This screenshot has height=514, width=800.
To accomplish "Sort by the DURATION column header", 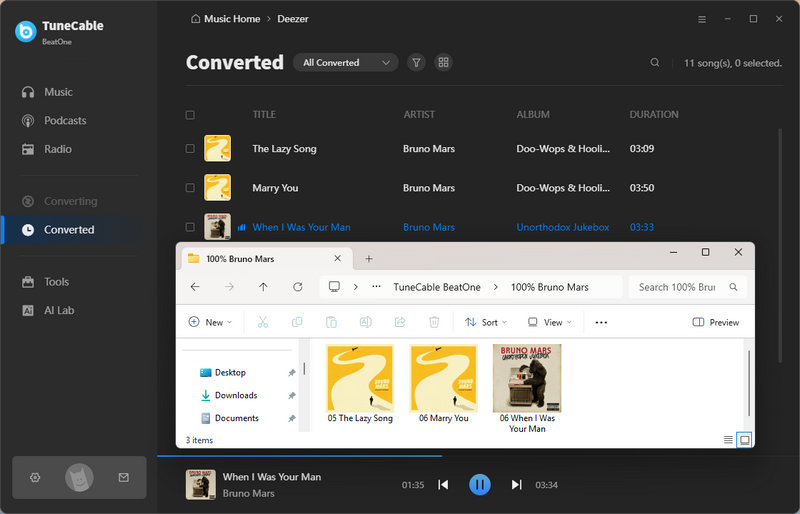I will coord(654,114).
